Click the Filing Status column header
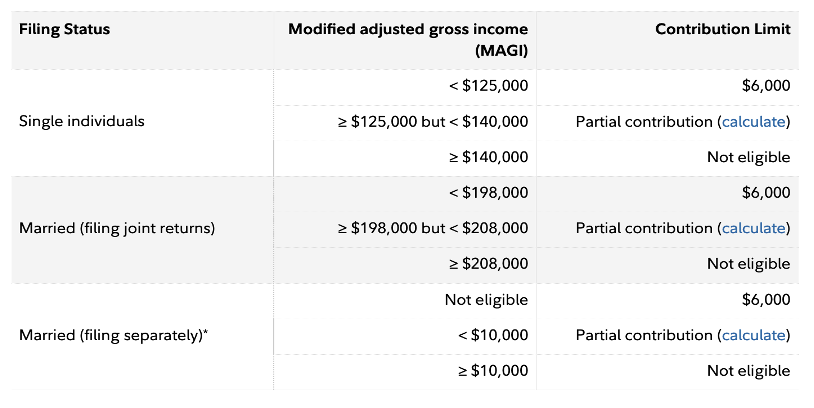 point(64,29)
